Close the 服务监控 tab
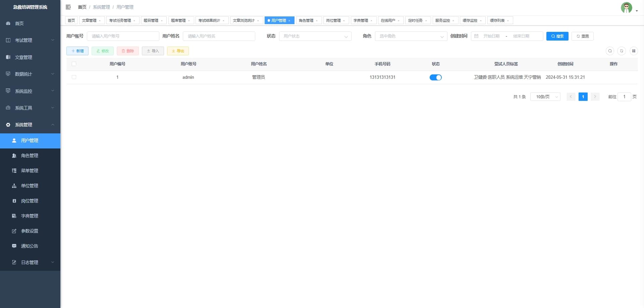The image size is (644, 308). 453,21
